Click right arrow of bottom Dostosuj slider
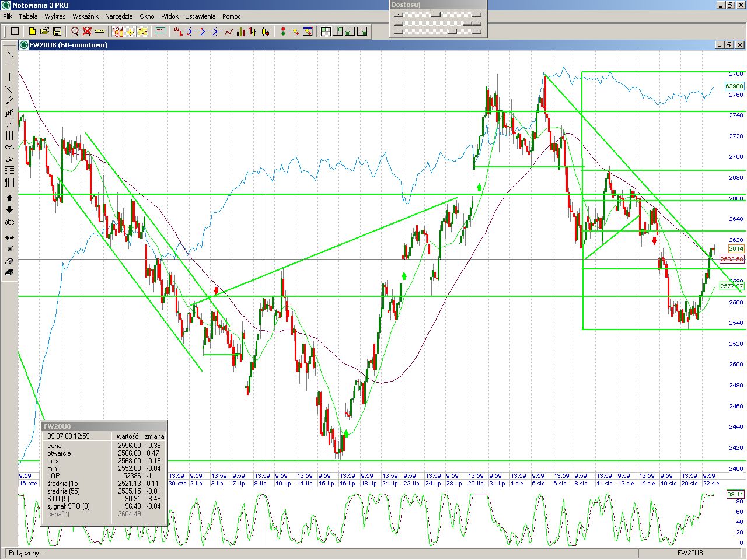 (x=477, y=32)
